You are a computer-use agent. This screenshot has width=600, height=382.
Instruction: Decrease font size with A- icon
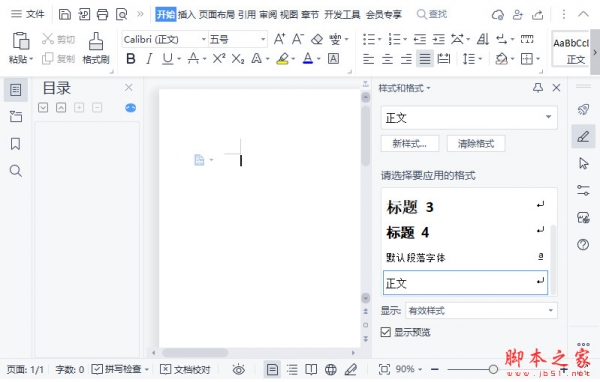click(x=297, y=39)
